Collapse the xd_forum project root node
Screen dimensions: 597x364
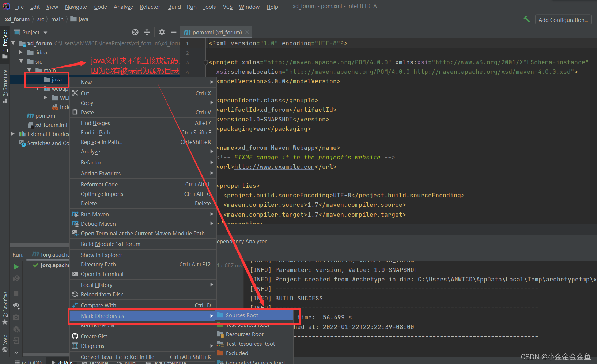14,43
